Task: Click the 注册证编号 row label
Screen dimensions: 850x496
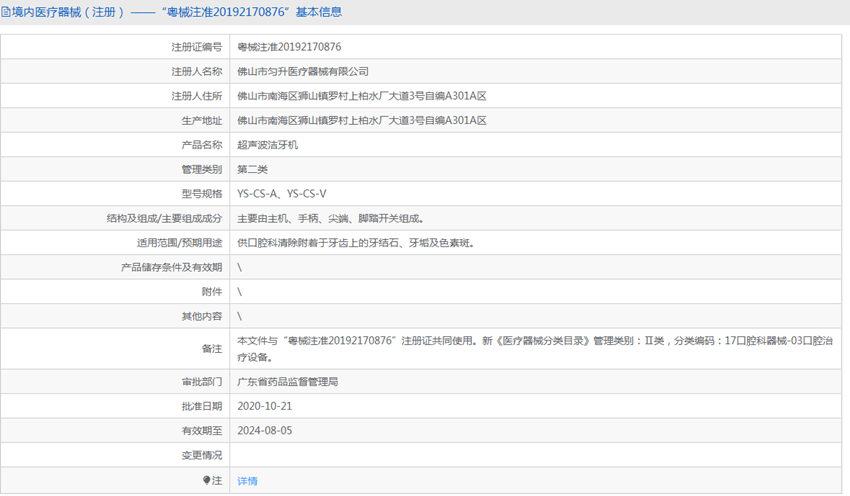Action: pos(197,47)
